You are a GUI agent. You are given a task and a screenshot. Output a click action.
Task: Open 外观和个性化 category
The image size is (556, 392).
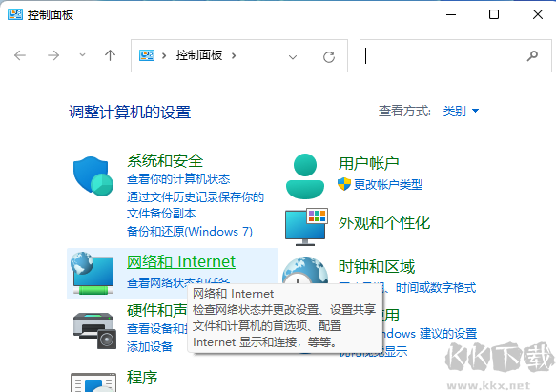384,223
